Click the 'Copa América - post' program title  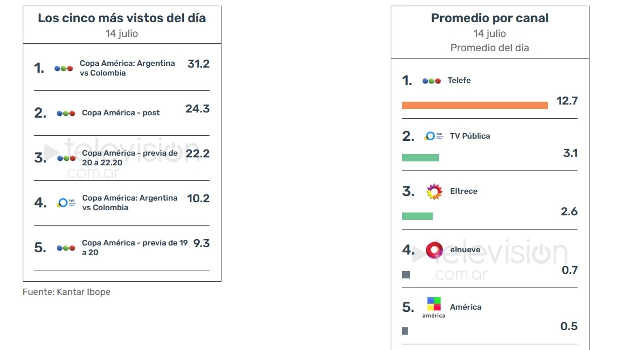(x=121, y=113)
